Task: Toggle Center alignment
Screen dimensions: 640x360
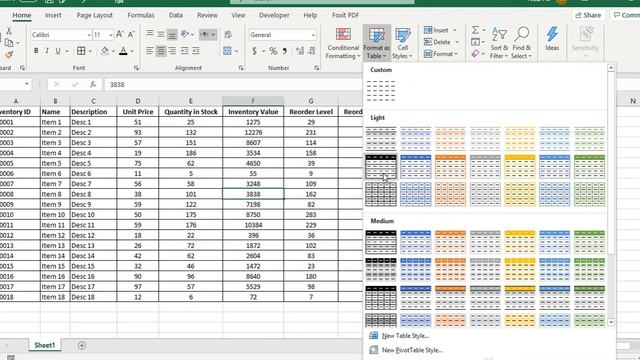Action: click(x=161, y=51)
